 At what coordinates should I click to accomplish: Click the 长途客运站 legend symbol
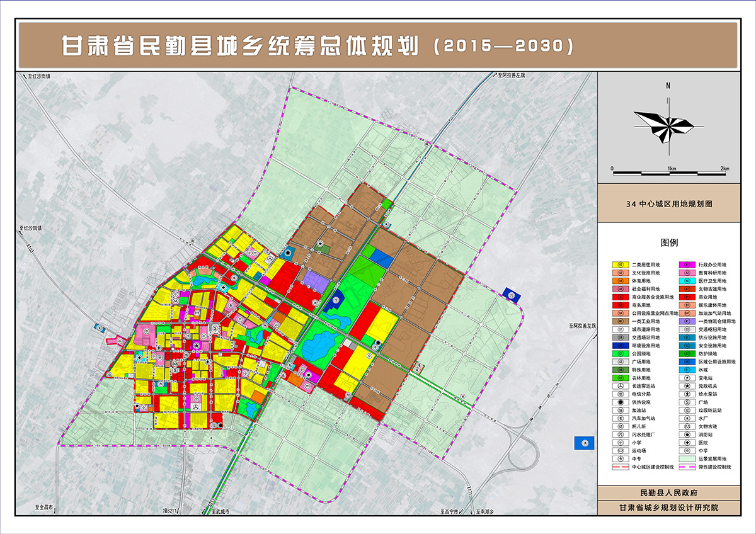click(x=621, y=385)
